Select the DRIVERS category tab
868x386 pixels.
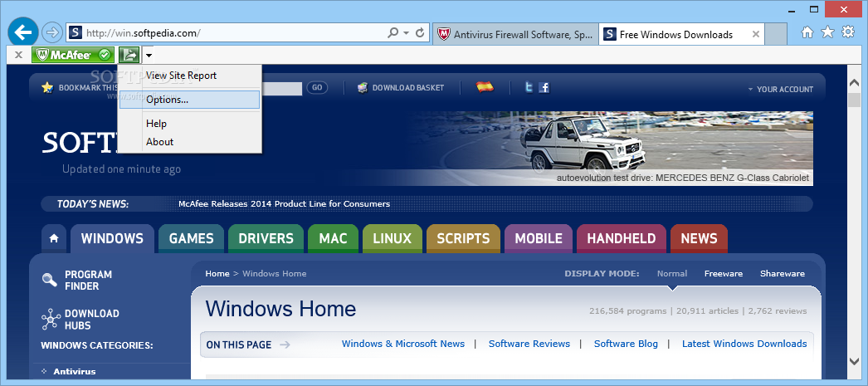click(x=266, y=239)
